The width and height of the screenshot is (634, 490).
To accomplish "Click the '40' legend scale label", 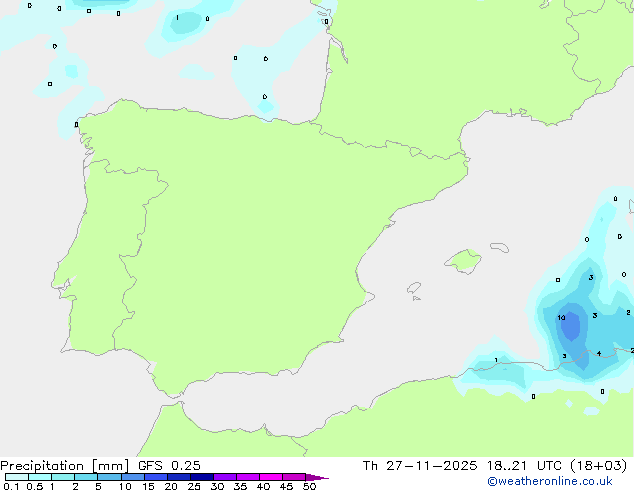I will pyautogui.click(x=263, y=486).
